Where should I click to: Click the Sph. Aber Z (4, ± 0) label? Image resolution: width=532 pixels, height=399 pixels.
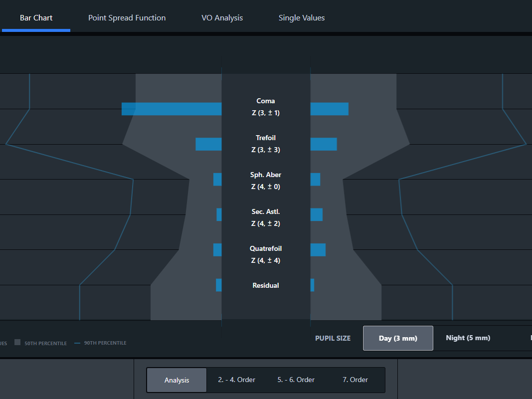pos(266,181)
